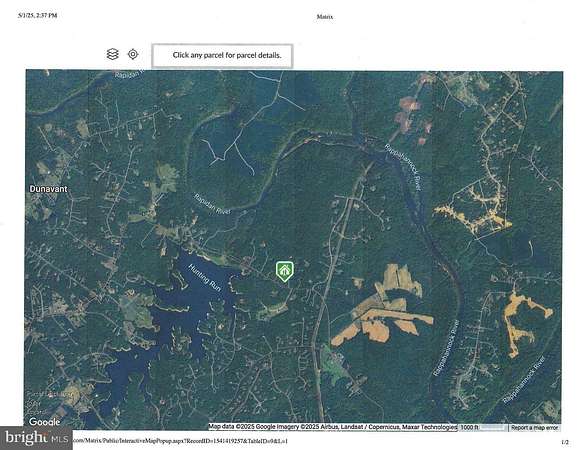Open the map layers stack icon

(113, 54)
